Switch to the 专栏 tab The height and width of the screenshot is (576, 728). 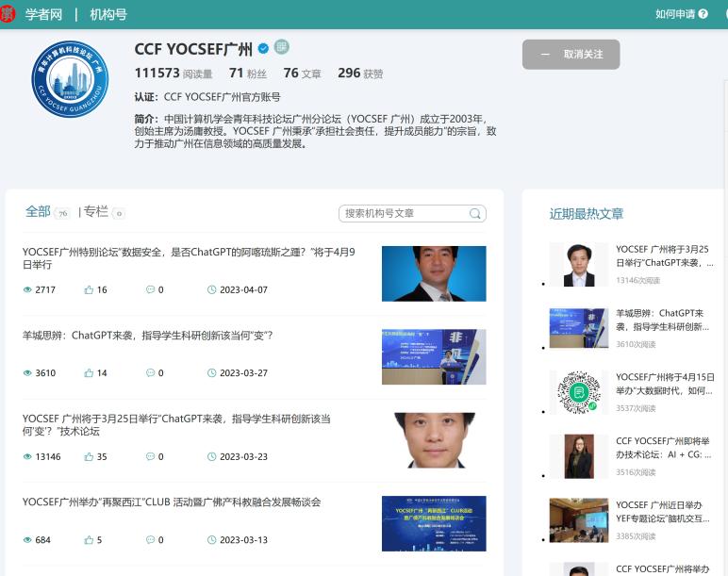[x=95, y=212]
